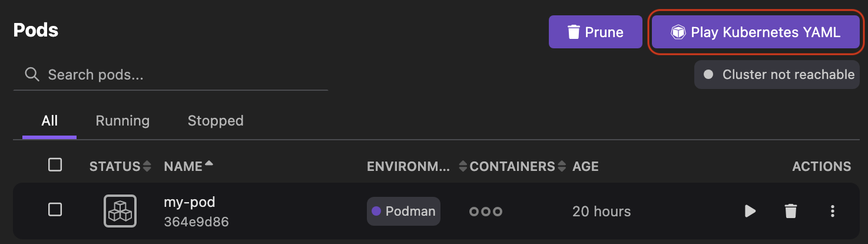The image size is (868, 244).
Task: Open kebab menu for my-pod
Action: 832,211
